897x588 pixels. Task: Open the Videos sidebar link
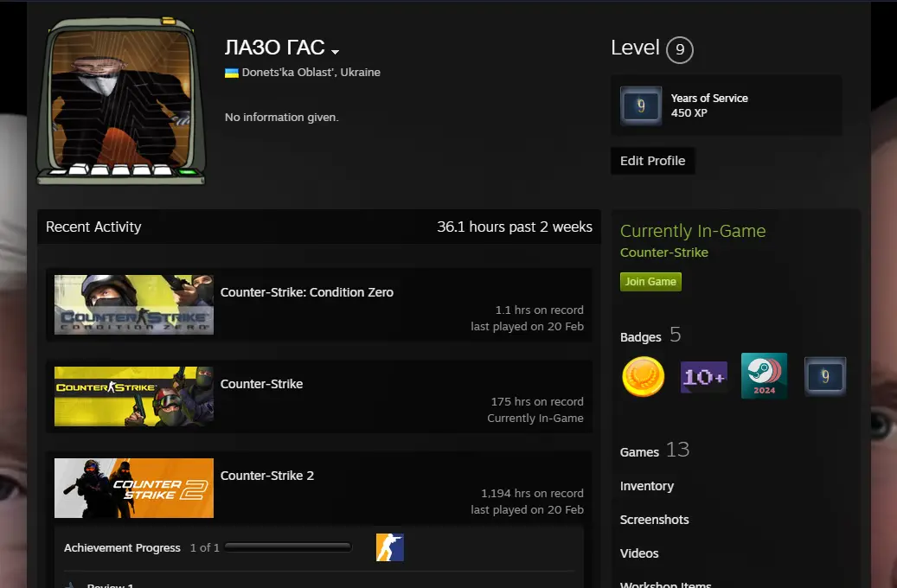point(639,553)
